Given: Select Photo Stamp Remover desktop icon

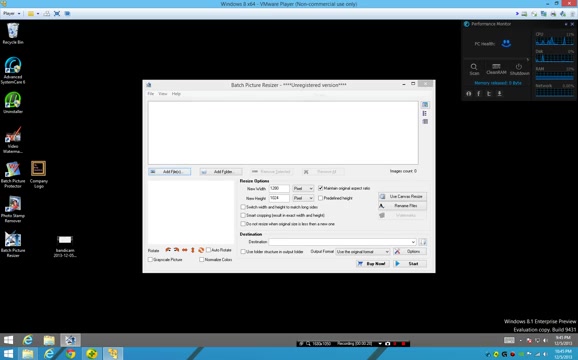Looking at the screenshot, I should coord(13,209).
